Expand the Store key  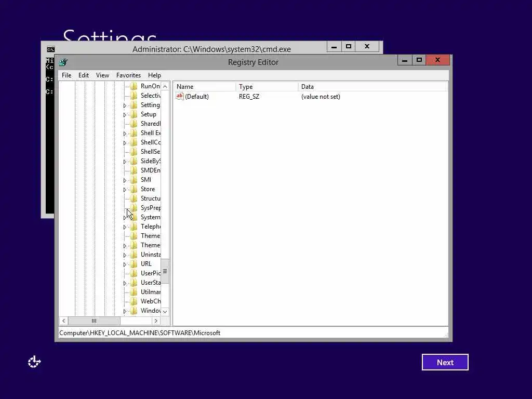[x=125, y=190]
